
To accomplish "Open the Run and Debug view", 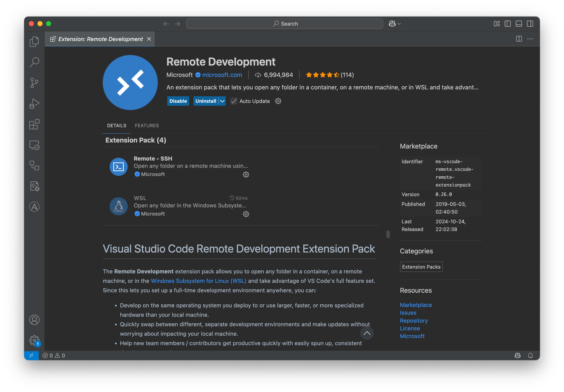I will [34, 103].
